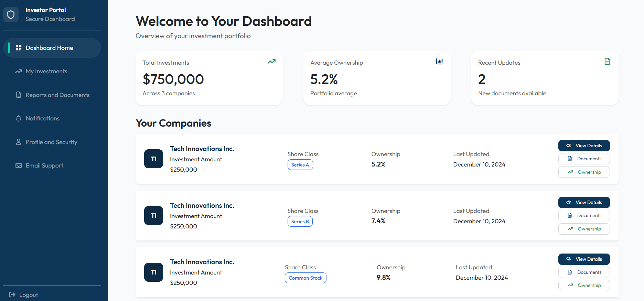Open Documents for the Series B investment
Screen dimensions: 644x301
584,216
